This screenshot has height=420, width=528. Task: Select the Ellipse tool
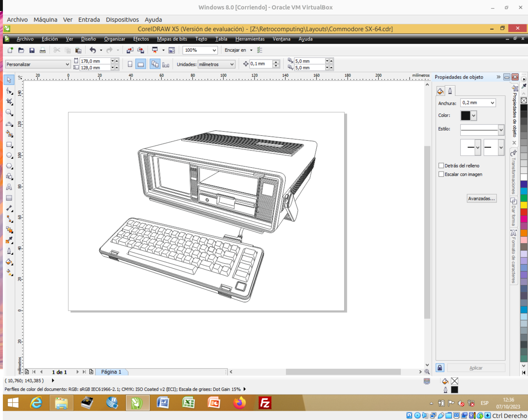(x=9, y=155)
